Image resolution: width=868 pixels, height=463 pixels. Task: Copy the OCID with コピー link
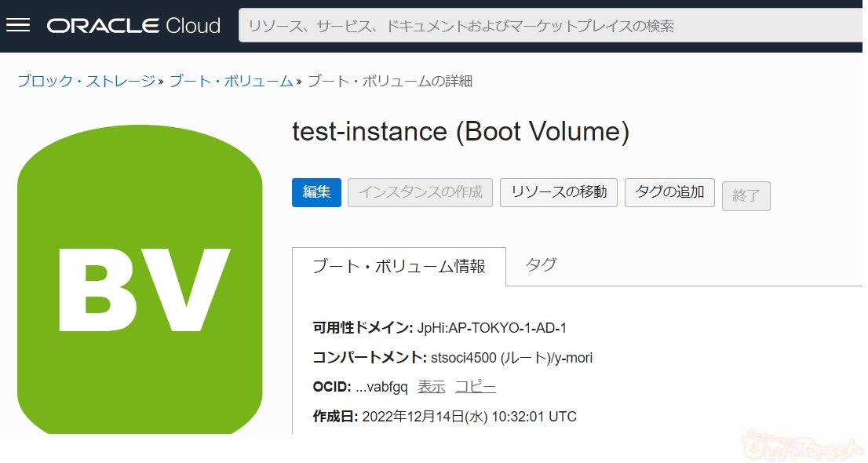pos(476,387)
